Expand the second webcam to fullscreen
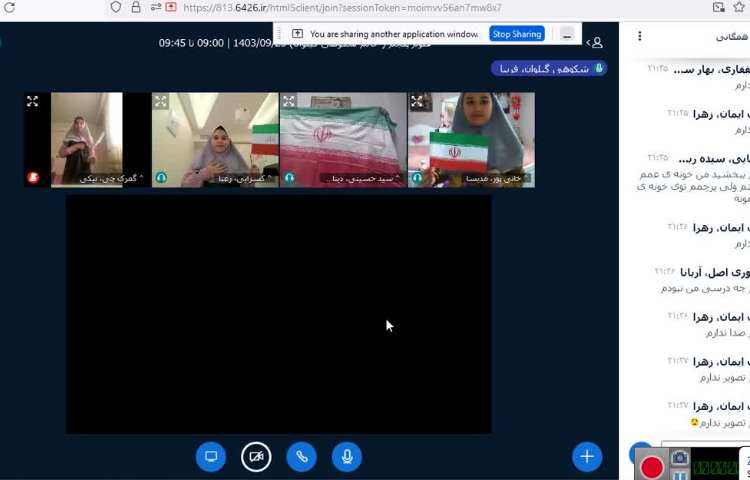750x480 pixels. [161, 101]
